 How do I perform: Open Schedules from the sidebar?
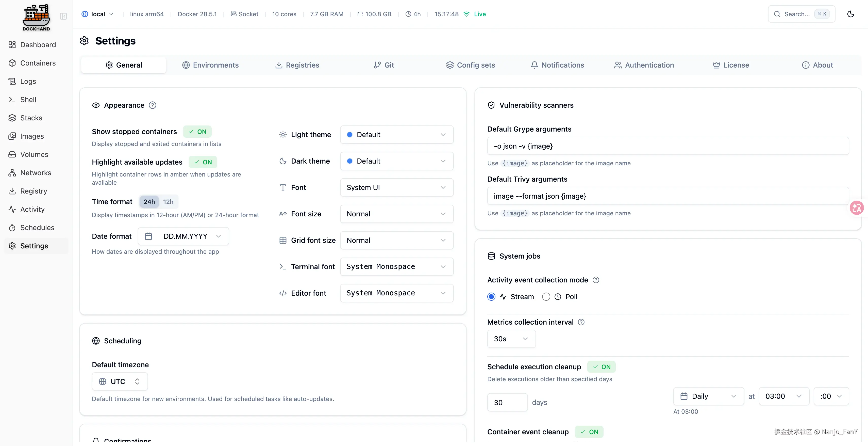click(37, 228)
